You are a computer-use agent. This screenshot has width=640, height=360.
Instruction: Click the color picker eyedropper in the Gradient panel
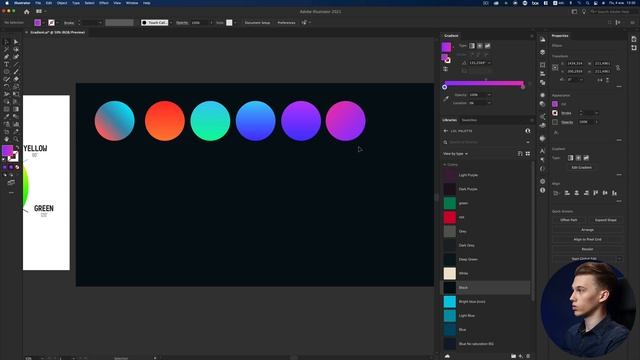click(x=446, y=98)
